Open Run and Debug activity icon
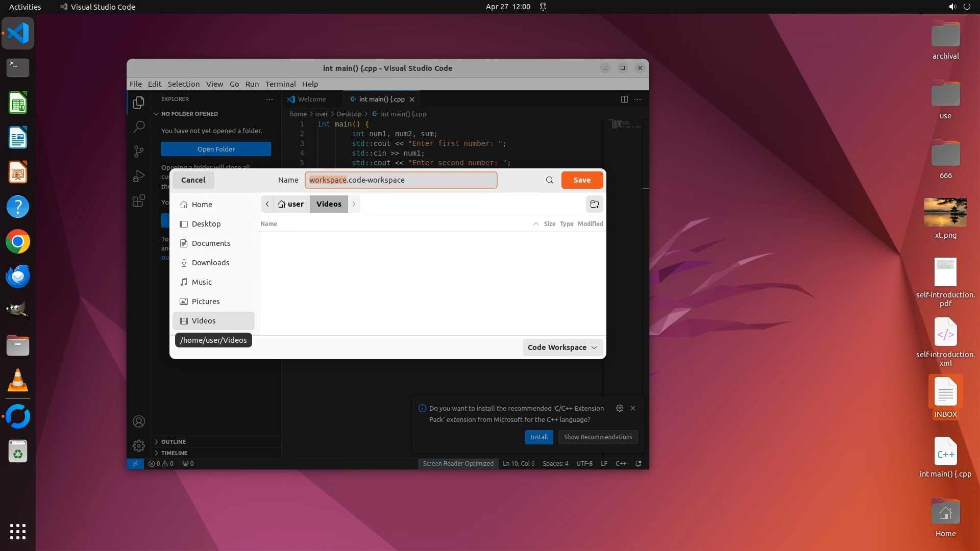Viewport: 980px width, 551px height. [x=138, y=176]
